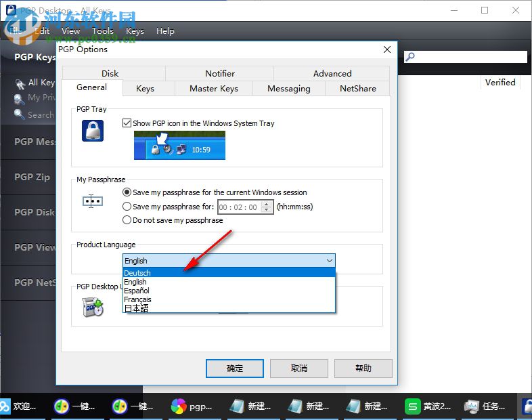
Task: Choose Français from the language list
Action: coord(229,299)
